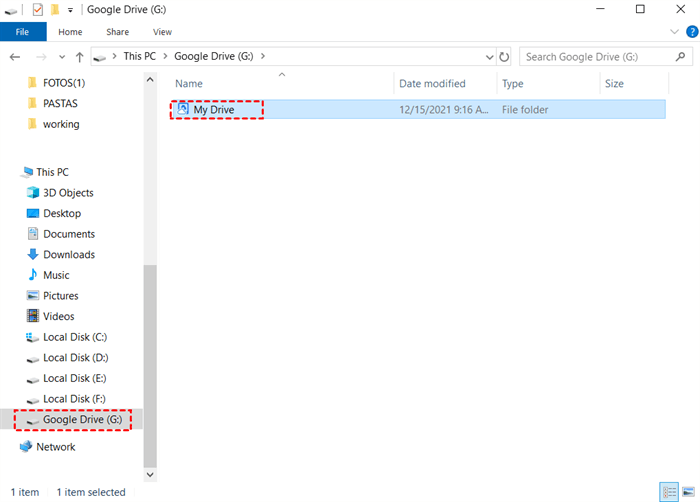Click Google Drive (G:) breadcrumb in address bar
700x502 pixels.
click(x=214, y=56)
